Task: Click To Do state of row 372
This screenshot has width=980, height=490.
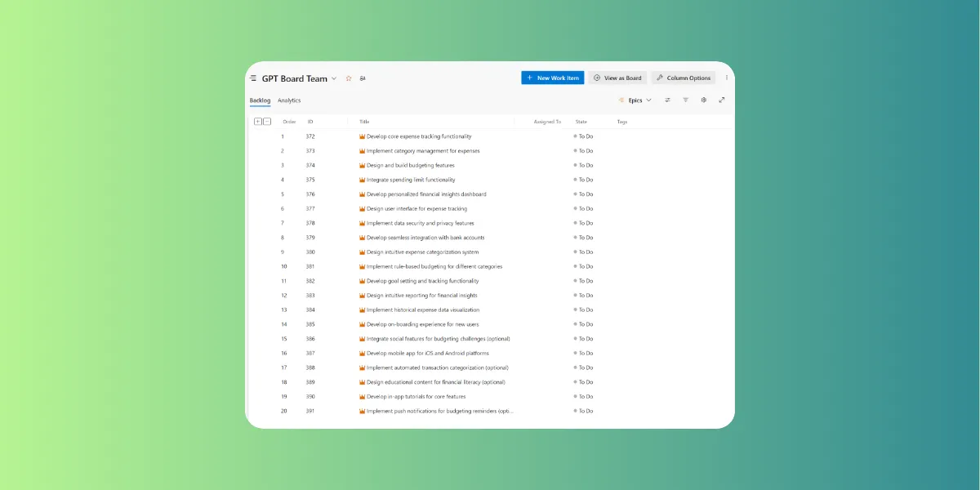Action: coord(584,136)
